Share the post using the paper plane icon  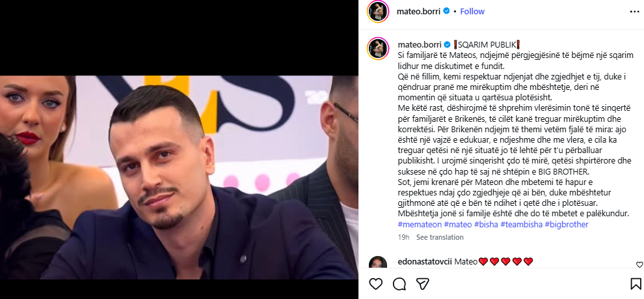click(x=423, y=283)
